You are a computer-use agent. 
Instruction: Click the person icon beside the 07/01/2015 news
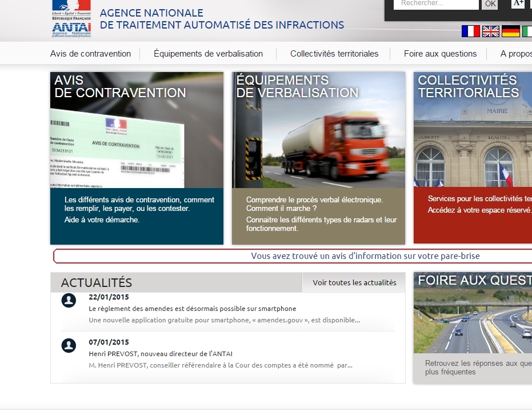[69, 345]
